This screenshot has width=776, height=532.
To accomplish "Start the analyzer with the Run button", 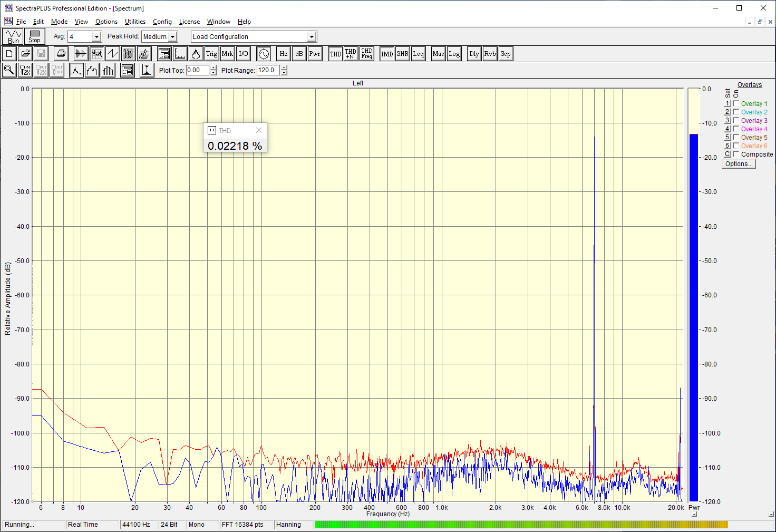I will [x=13, y=36].
